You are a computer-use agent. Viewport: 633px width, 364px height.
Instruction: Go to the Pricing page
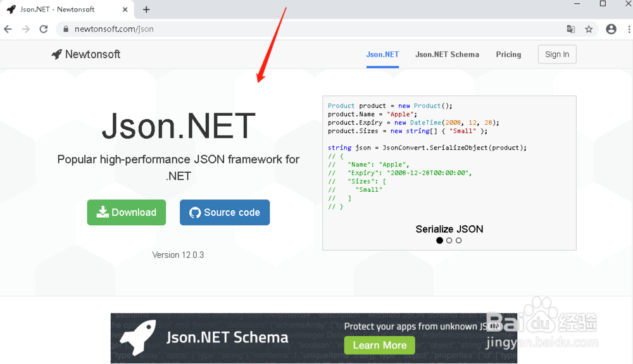[x=508, y=54]
